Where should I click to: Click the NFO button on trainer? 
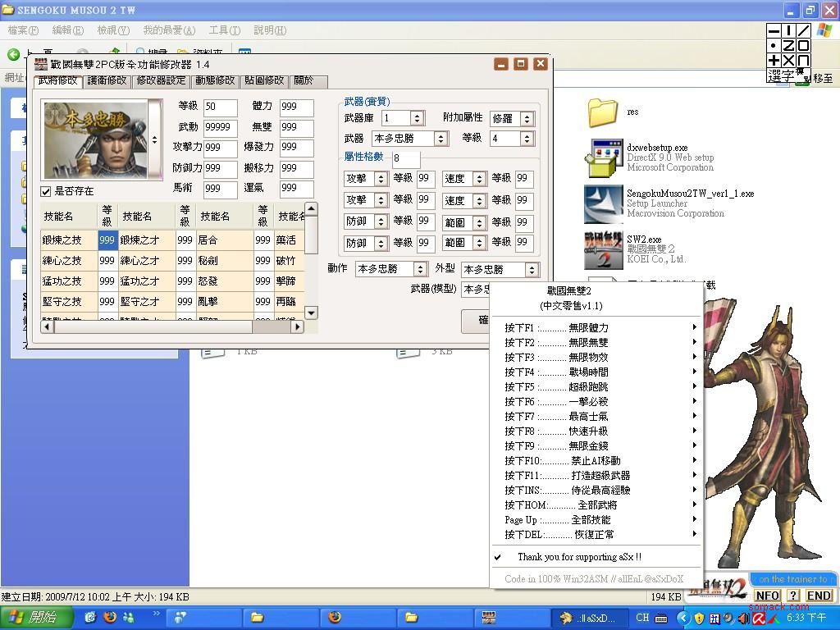767,596
